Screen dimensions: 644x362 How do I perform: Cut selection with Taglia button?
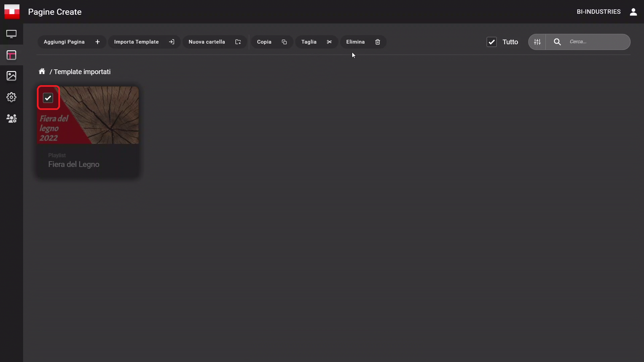click(316, 42)
